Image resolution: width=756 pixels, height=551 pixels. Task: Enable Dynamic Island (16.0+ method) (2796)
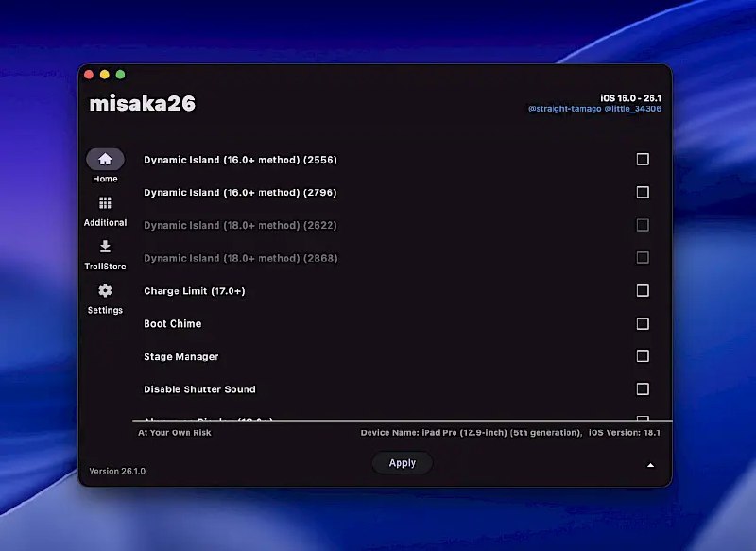(643, 192)
